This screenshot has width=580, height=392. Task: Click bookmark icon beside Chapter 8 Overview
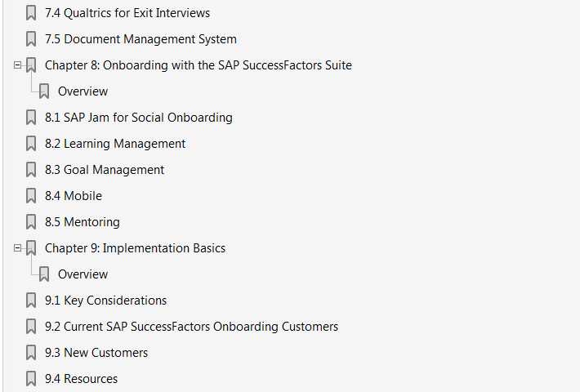pos(44,91)
